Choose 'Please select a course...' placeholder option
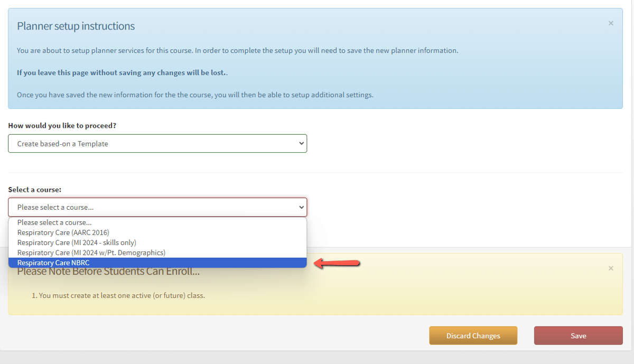Viewport: 634px width, 364px height. pyautogui.click(x=54, y=222)
